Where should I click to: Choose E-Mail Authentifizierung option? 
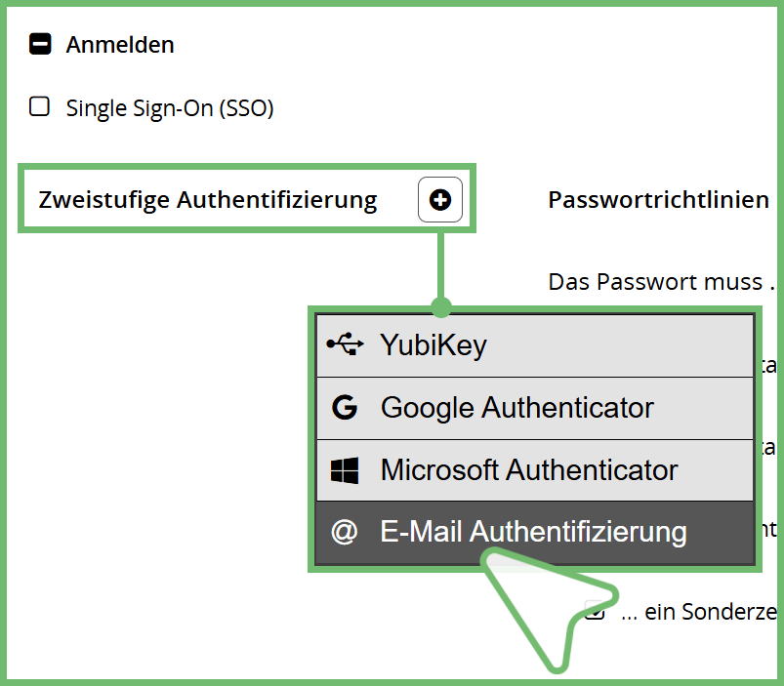[535, 533]
